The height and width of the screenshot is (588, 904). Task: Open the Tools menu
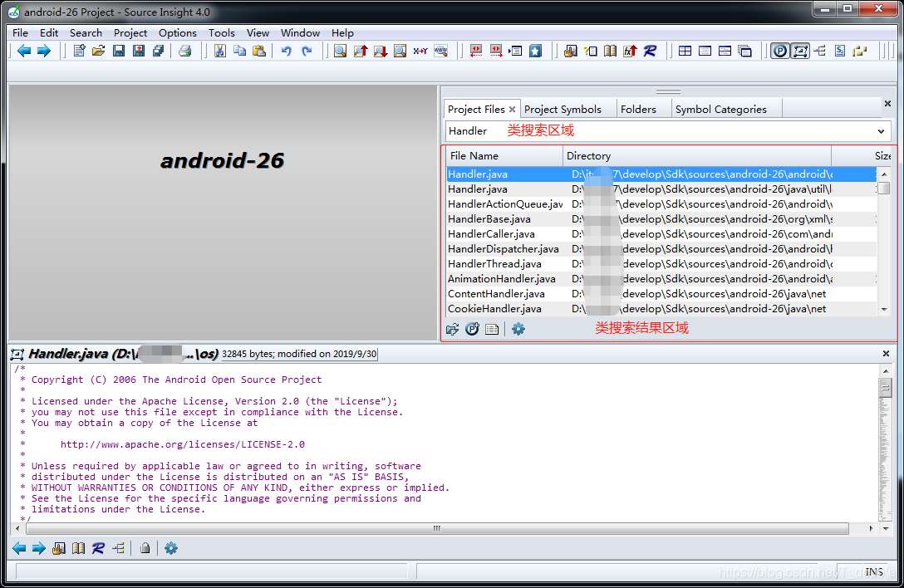(x=222, y=33)
